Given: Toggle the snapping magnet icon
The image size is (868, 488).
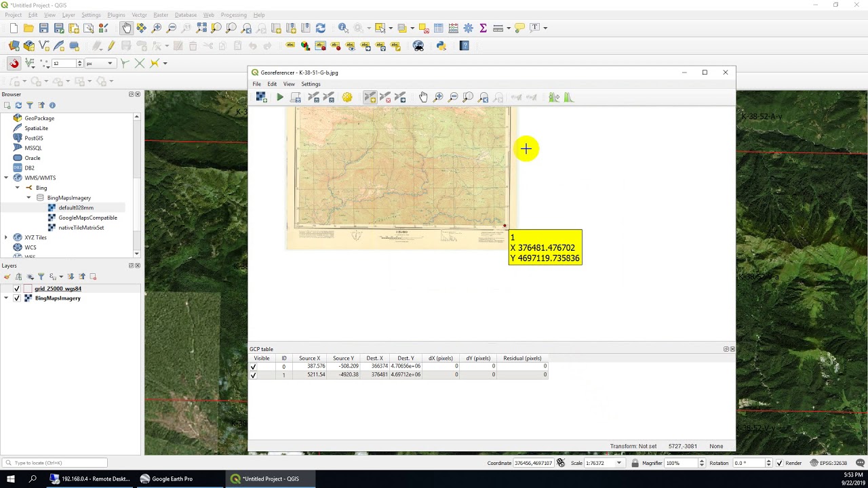Looking at the screenshot, I should pyautogui.click(x=14, y=63).
